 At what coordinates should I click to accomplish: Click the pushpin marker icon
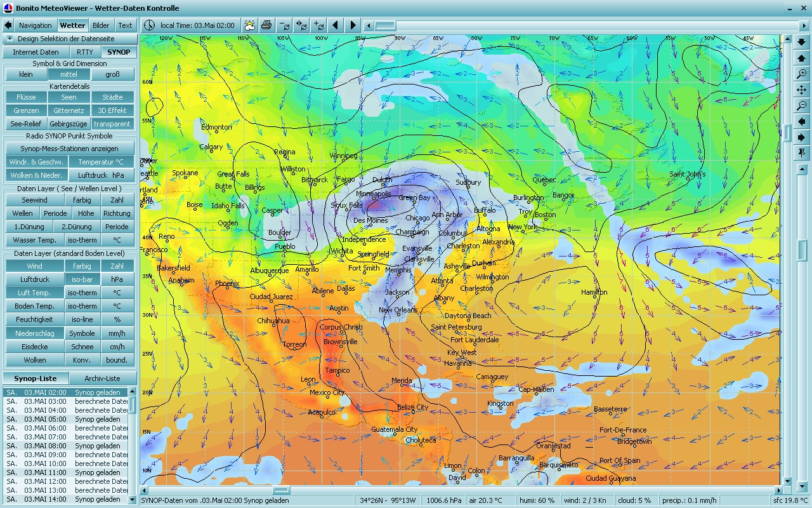pyautogui.click(x=802, y=153)
